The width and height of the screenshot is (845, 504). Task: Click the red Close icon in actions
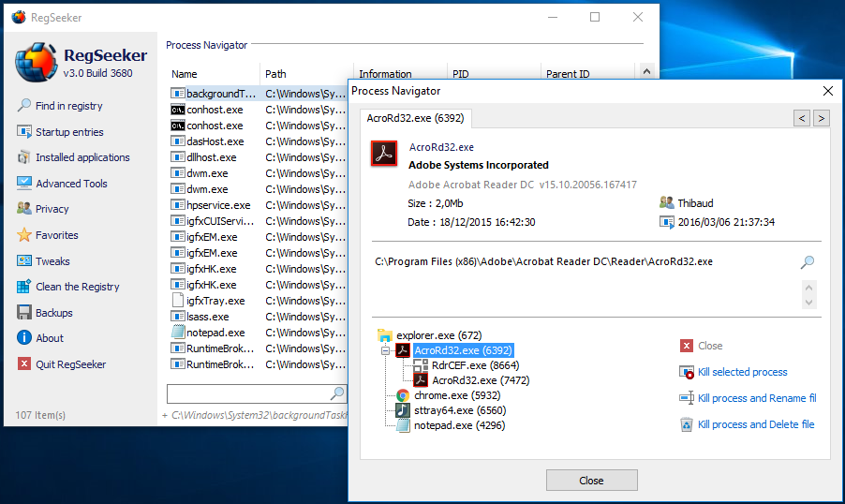pos(686,346)
